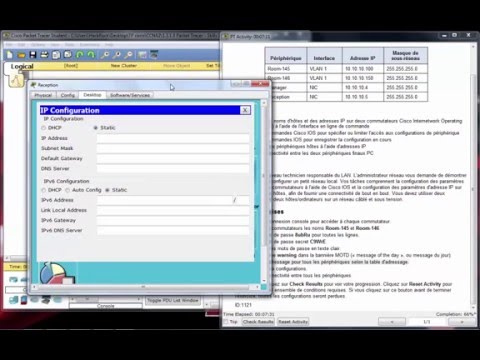
Task: Click the 10.10.10.100 address cell
Action: (363, 69)
